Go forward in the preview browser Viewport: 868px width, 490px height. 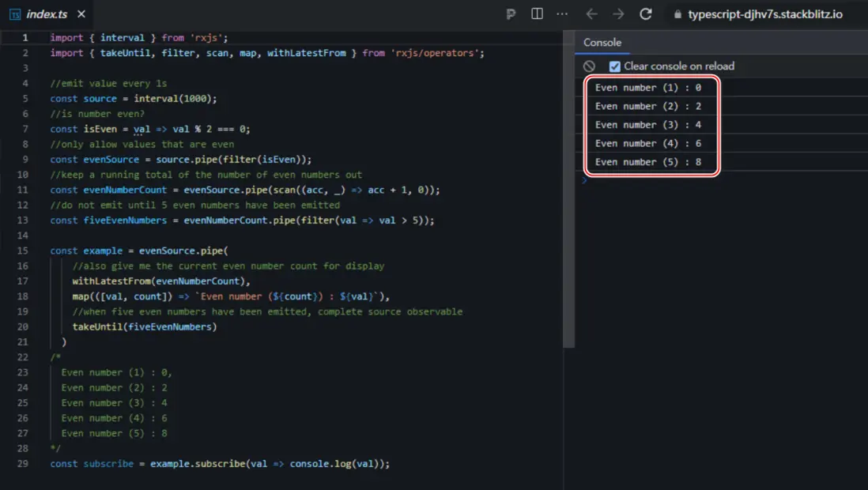618,14
